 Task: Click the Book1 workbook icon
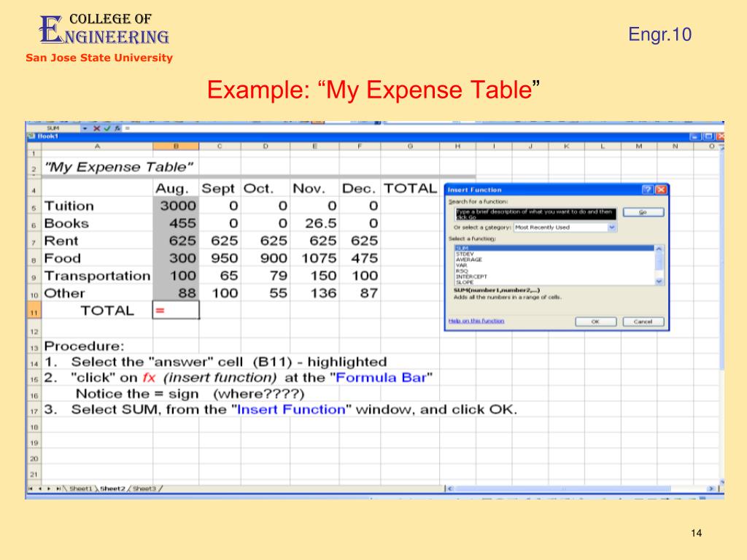tap(32, 136)
